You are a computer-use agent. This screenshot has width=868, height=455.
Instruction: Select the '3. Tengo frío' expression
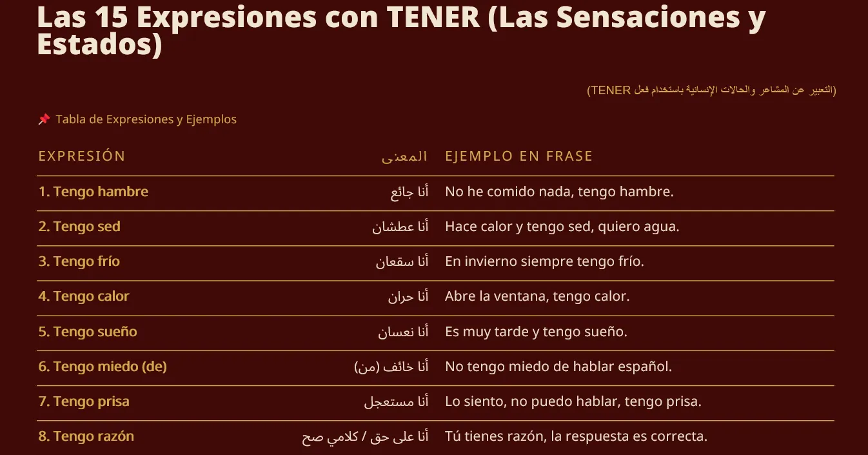pyautogui.click(x=79, y=261)
